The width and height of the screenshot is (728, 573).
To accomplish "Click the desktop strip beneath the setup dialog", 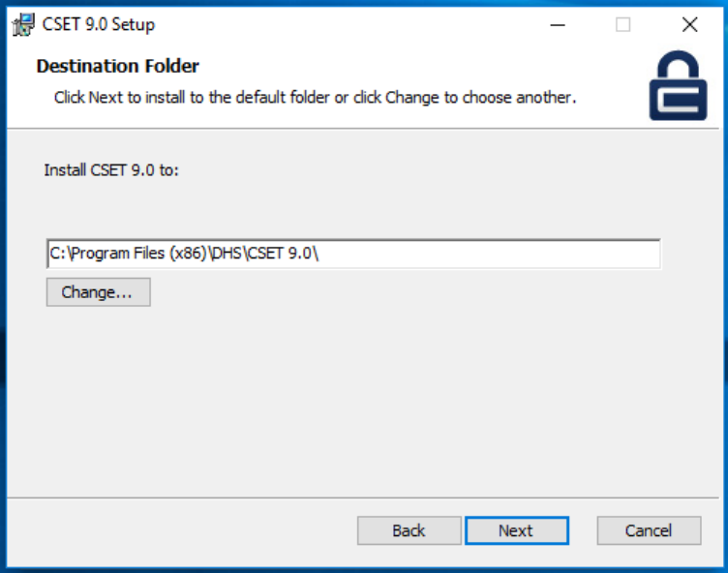I will (364, 570).
